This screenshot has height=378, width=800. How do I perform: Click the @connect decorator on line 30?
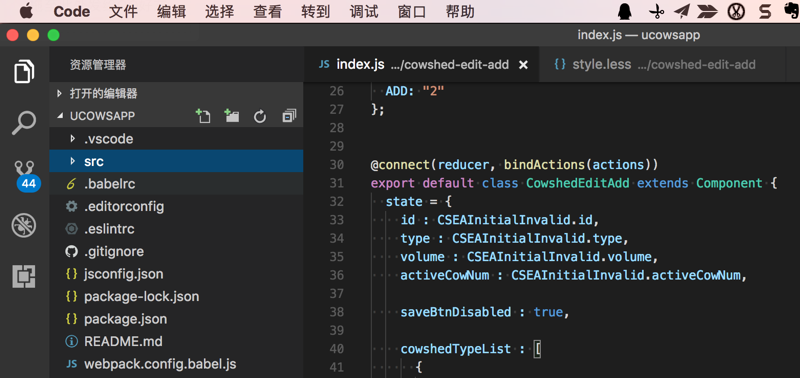(x=401, y=165)
